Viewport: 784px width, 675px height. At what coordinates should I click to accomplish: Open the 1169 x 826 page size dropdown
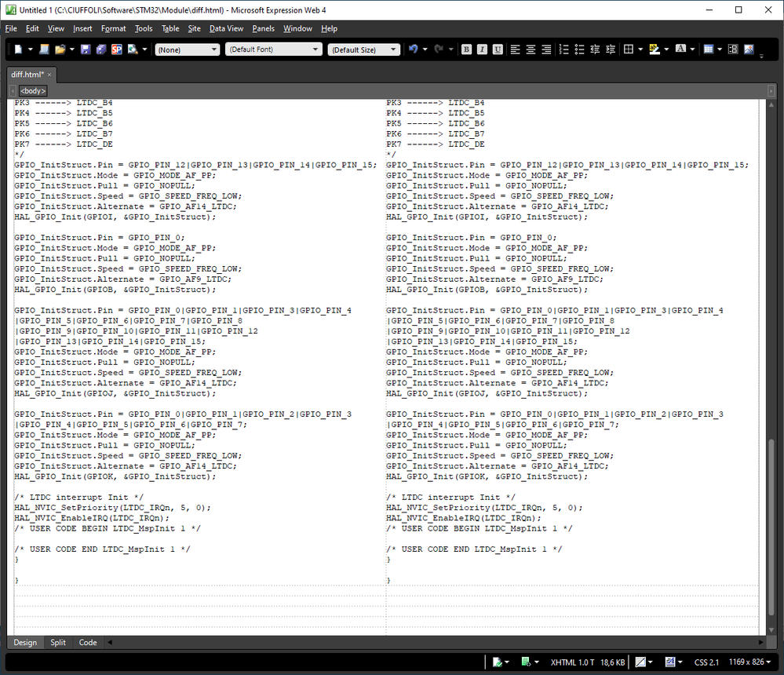click(749, 662)
